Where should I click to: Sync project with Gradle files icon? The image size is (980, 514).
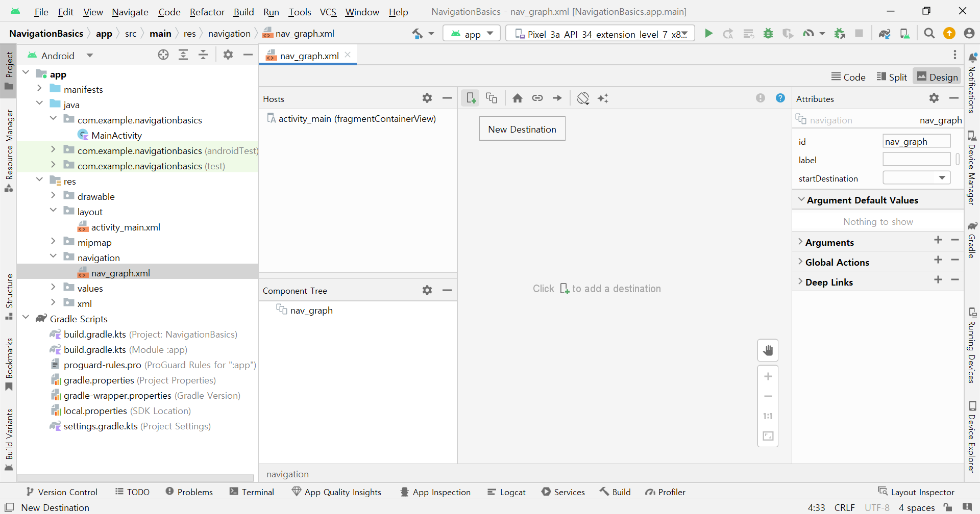(x=885, y=34)
